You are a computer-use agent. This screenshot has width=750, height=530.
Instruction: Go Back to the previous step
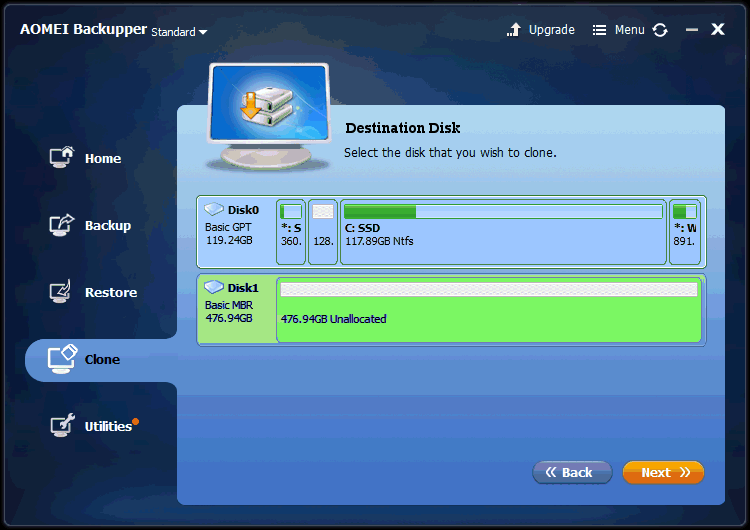(x=572, y=473)
